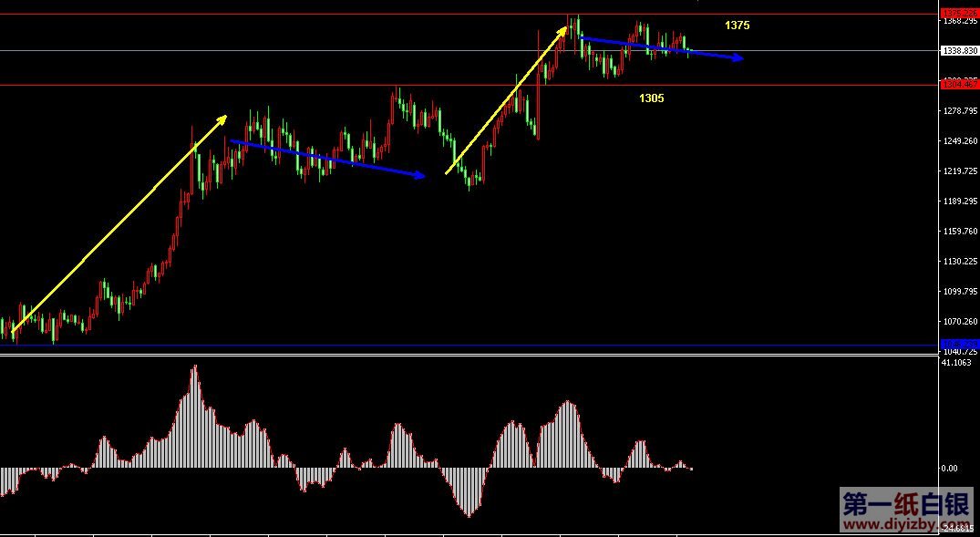Select the 1278.795 price axis label

tap(960, 111)
